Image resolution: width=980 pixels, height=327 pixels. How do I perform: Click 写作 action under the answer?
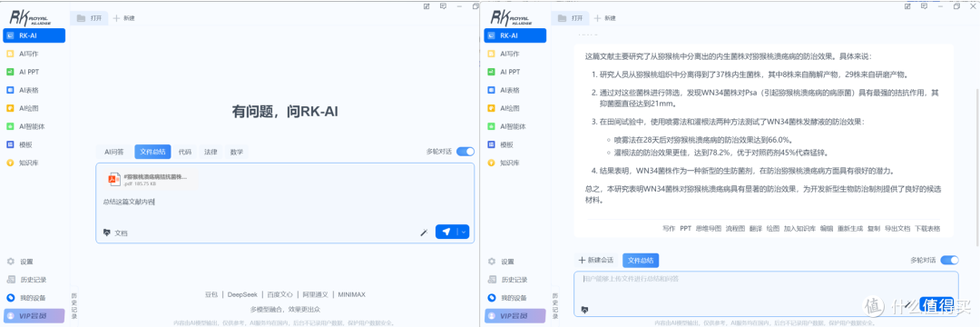click(669, 229)
